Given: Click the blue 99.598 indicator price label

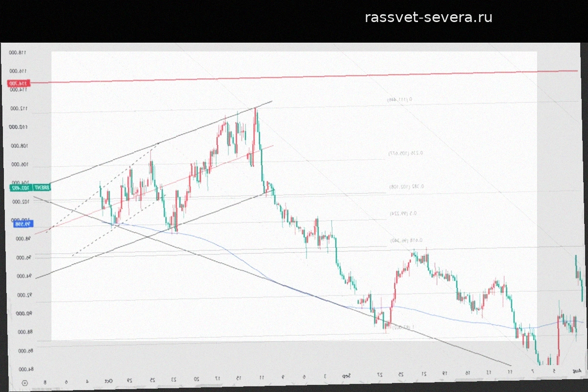Looking at the screenshot, I should (23, 224).
